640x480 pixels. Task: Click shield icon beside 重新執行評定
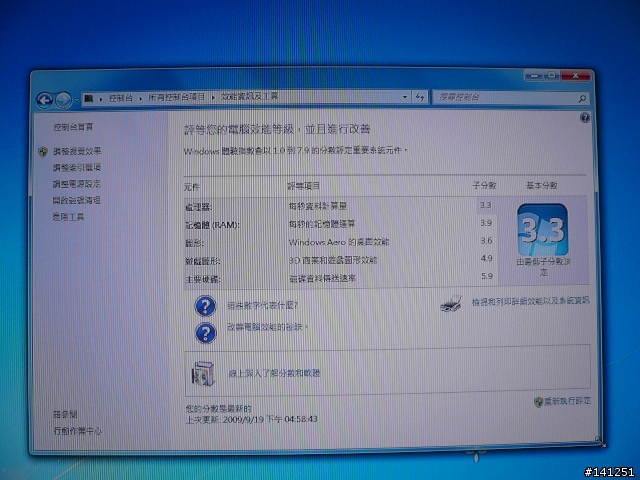[538, 402]
